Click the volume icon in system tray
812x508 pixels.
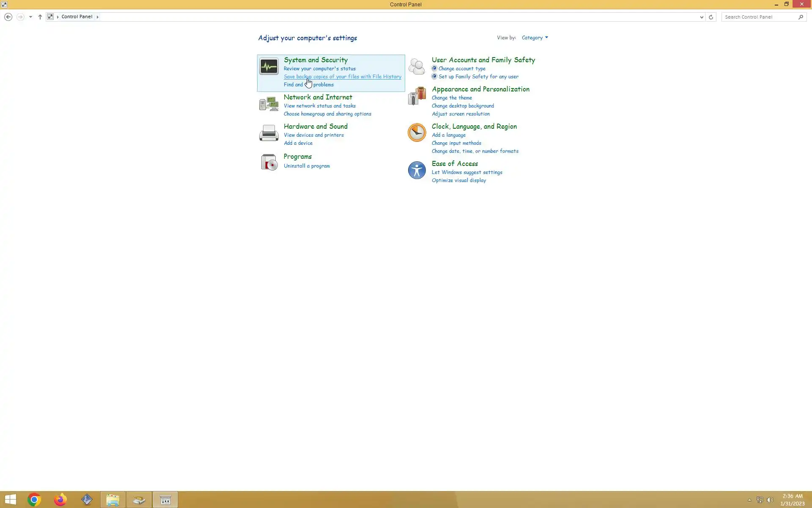coord(770,500)
